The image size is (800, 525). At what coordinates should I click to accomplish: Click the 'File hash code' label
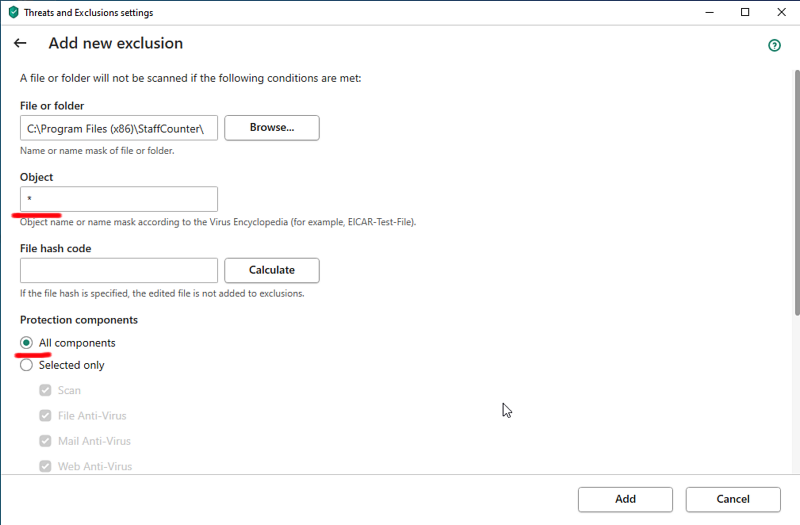click(x=56, y=248)
